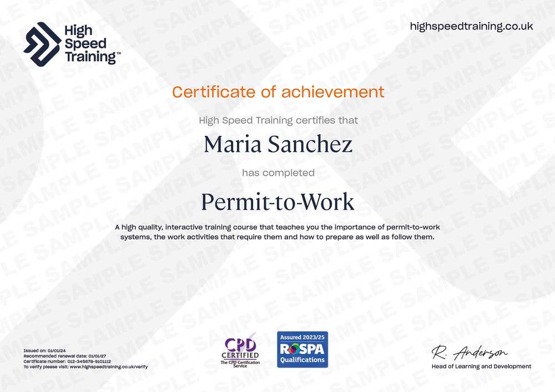Click the CPD Certified badge

point(240,349)
